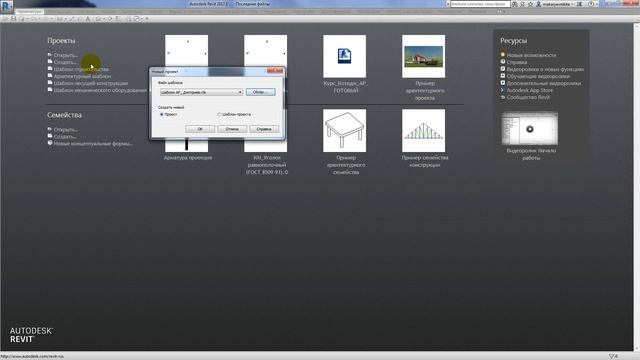Open Новые концептуальные формы link

93,143
